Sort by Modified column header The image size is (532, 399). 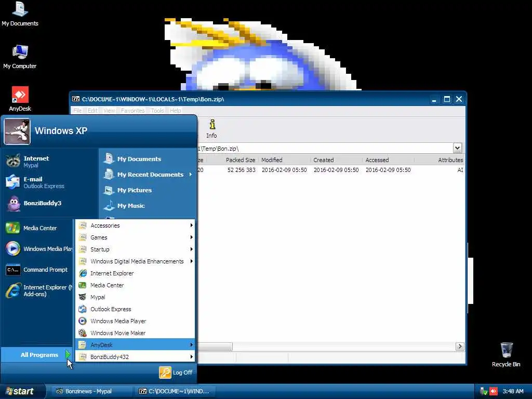(x=284, y=160)
